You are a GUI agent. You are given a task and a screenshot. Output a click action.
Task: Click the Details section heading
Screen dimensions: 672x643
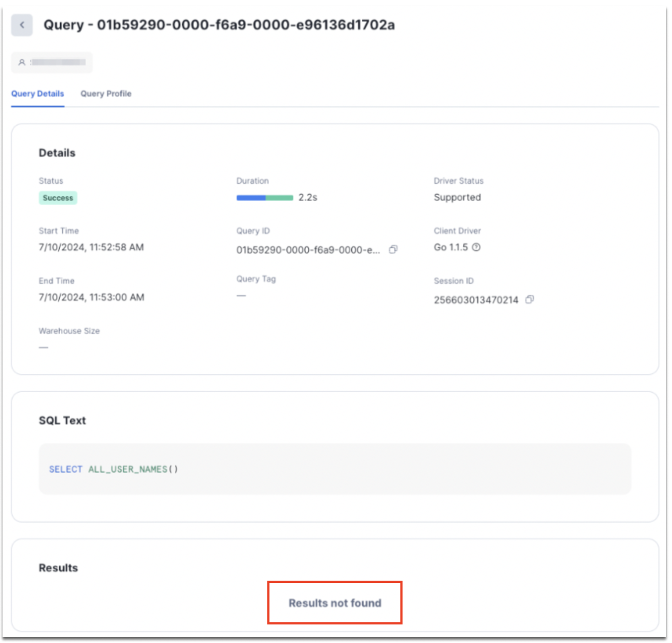tap(57, 153)
